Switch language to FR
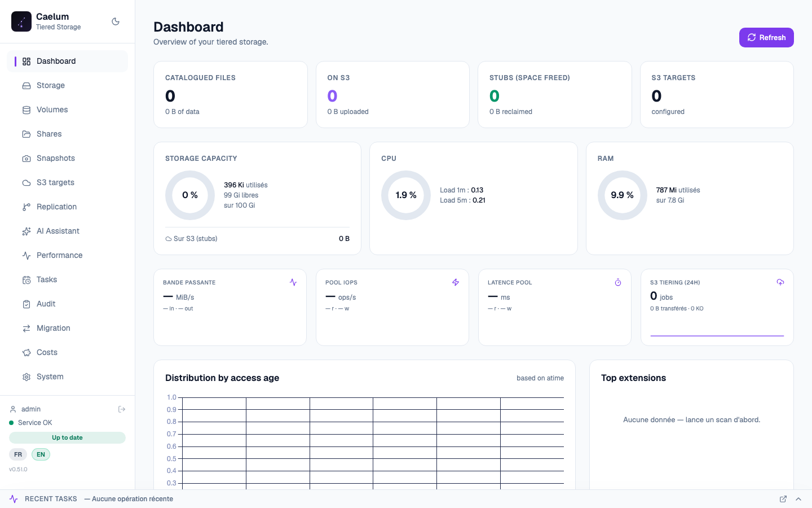 pos(18,454)
